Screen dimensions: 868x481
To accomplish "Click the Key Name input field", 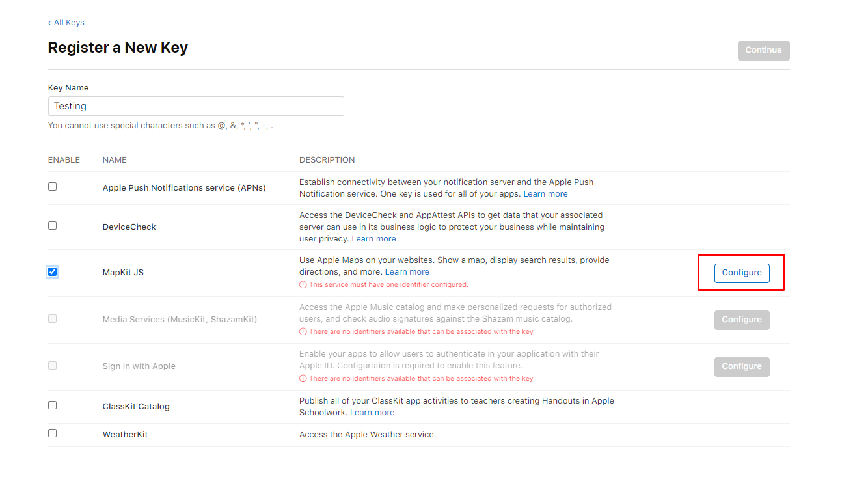I will click(x=196, y=106).
